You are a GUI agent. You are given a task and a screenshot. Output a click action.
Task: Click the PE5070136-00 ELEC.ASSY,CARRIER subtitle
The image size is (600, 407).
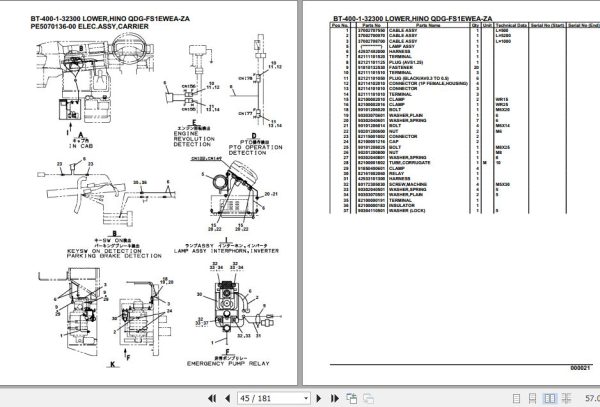(x=90, y=26)
